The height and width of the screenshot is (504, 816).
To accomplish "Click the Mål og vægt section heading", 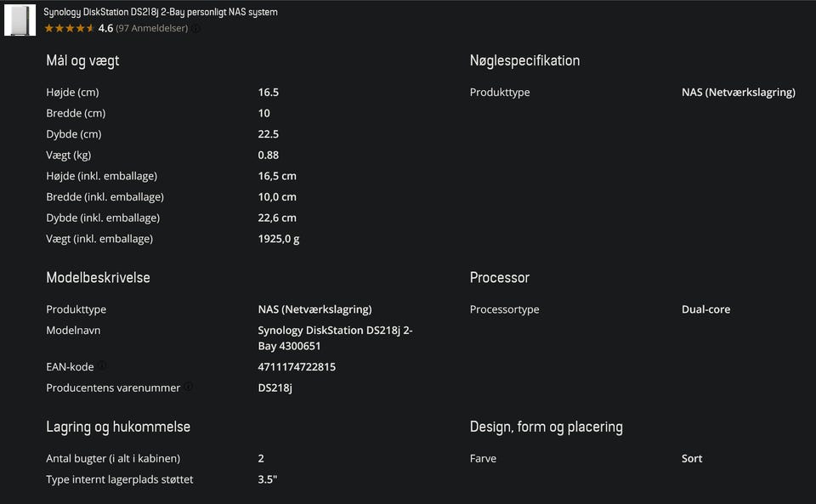I will coord(82,60).
